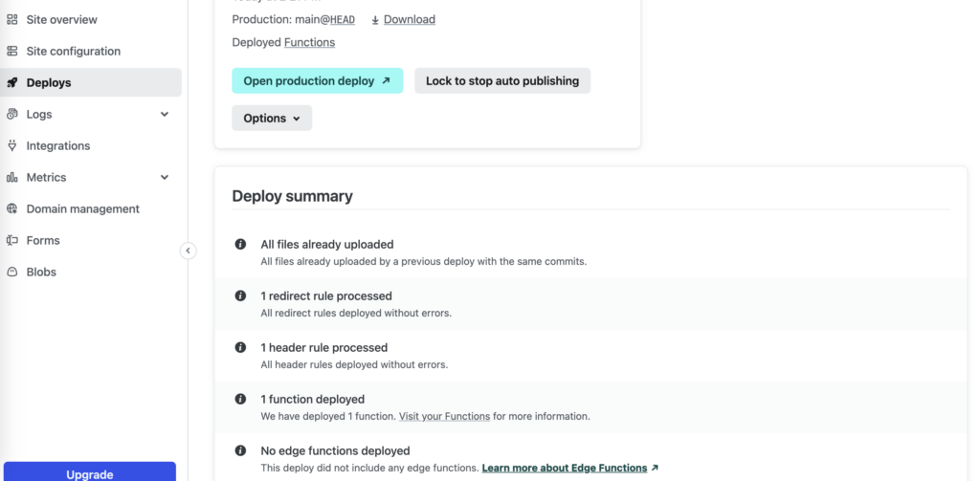This screenshot has height=481, width=980.
Task: Click the Forms icon in sidebar
Action: 12,240
